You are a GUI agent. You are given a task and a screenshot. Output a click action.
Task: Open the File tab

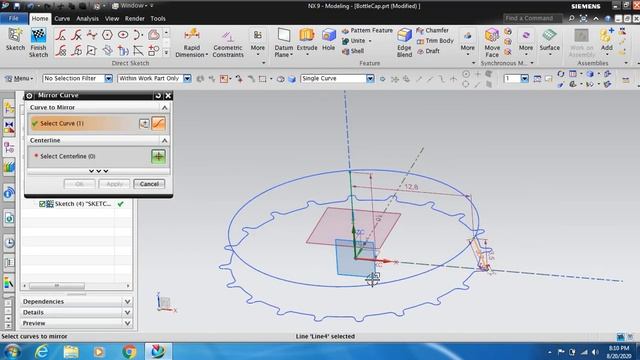pos(13,18)
